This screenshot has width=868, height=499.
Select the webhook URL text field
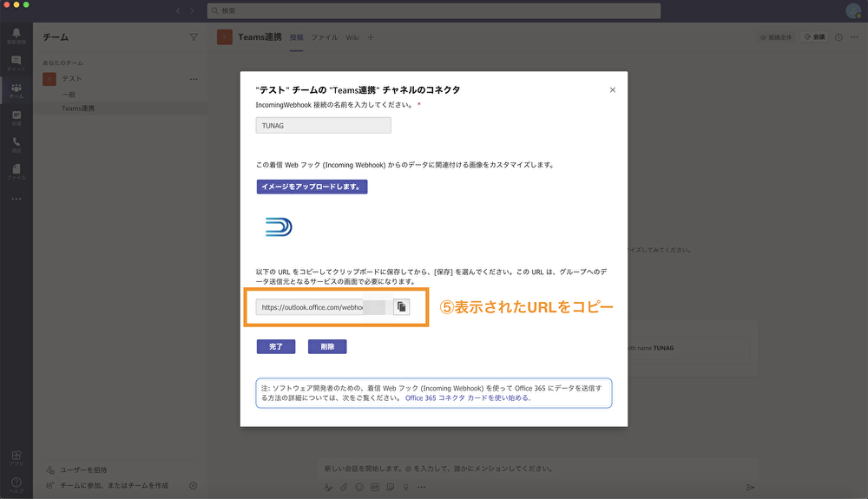pos(324,307)
